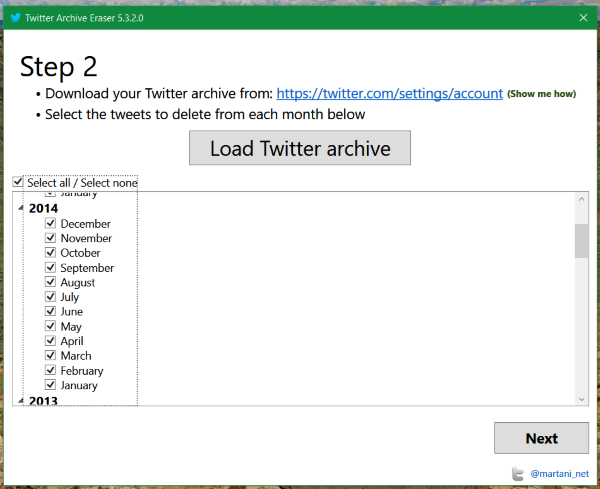Click the vertical scrollbar thumb
This screenshot has height=489, width=600.
pos(582,241)
